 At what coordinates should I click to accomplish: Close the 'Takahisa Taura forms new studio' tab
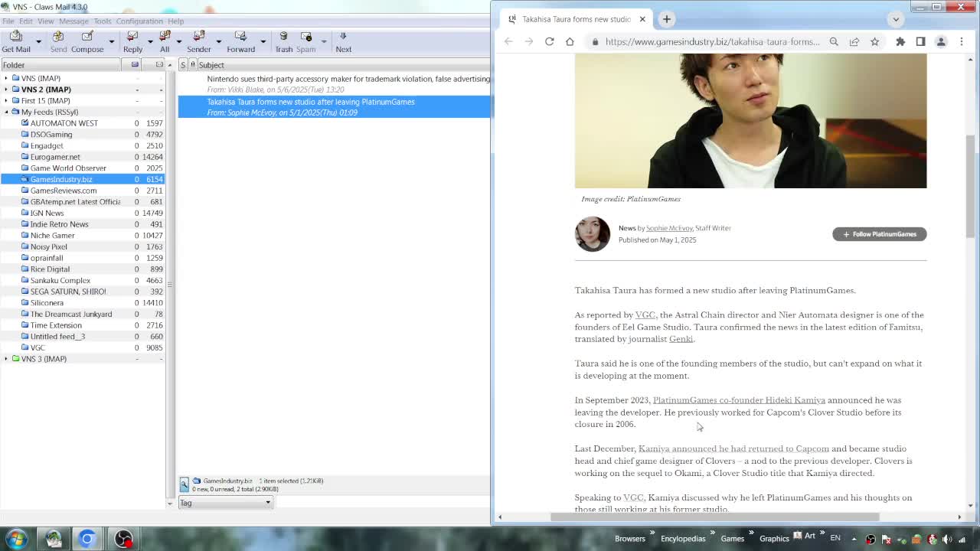click(642, 19)
